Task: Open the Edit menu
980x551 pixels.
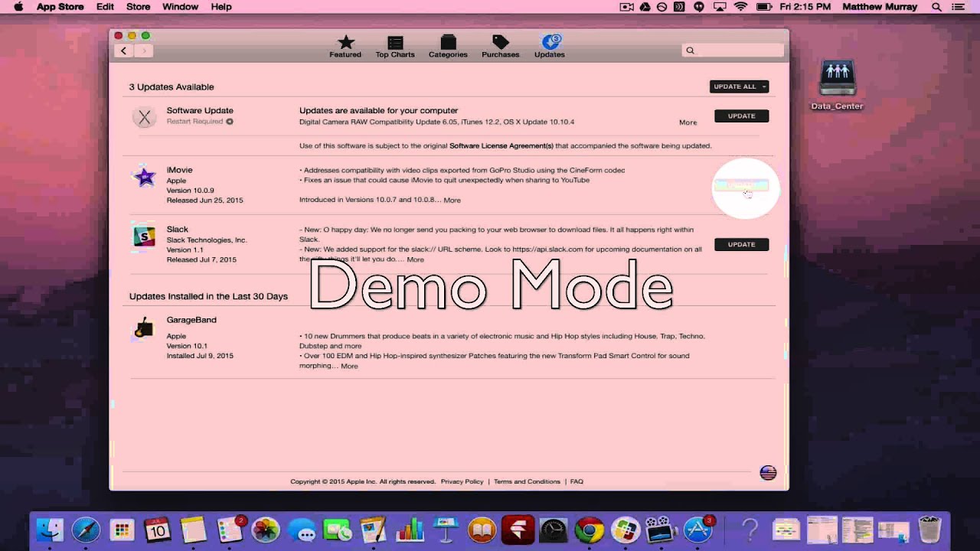Action: pos(105,7)
